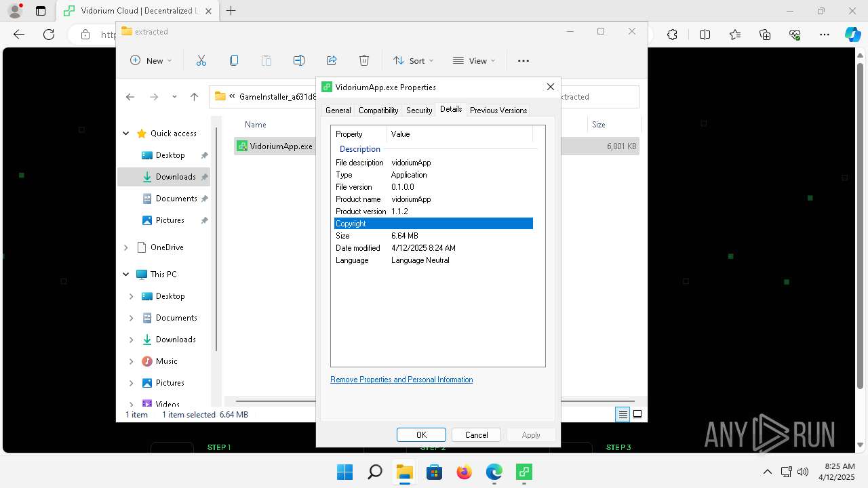The height and width of the screenshot is (488, 868).
Task: Open the New dropdown in Explorer
Action: pos(151,60)
